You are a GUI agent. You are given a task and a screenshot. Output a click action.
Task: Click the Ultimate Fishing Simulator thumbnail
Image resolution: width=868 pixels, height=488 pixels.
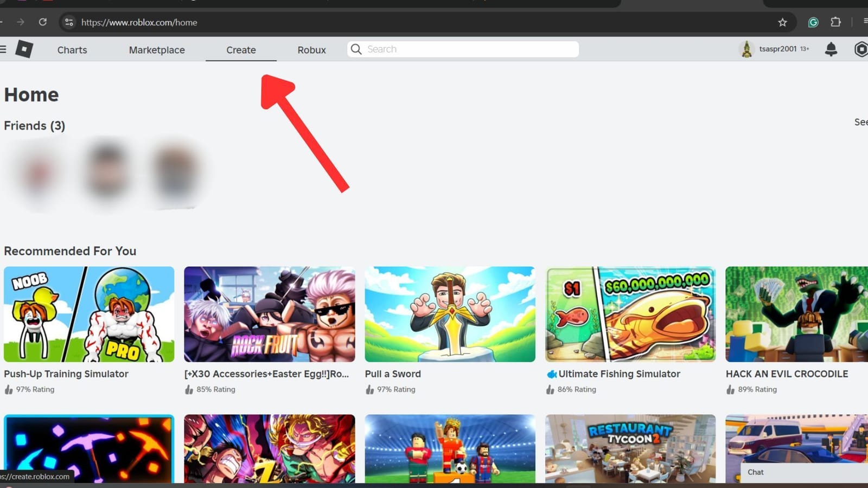click(x=630, y=314)
